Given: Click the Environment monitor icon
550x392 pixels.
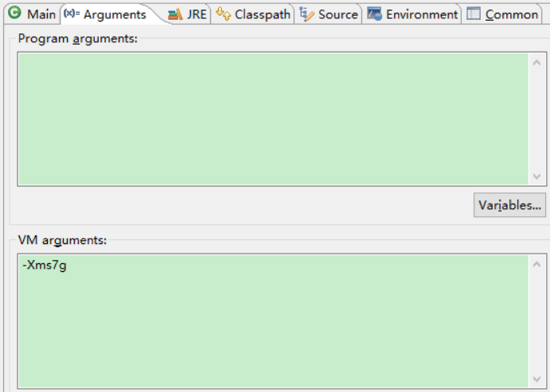Looking at the screenshot, I should click(374, 14).
